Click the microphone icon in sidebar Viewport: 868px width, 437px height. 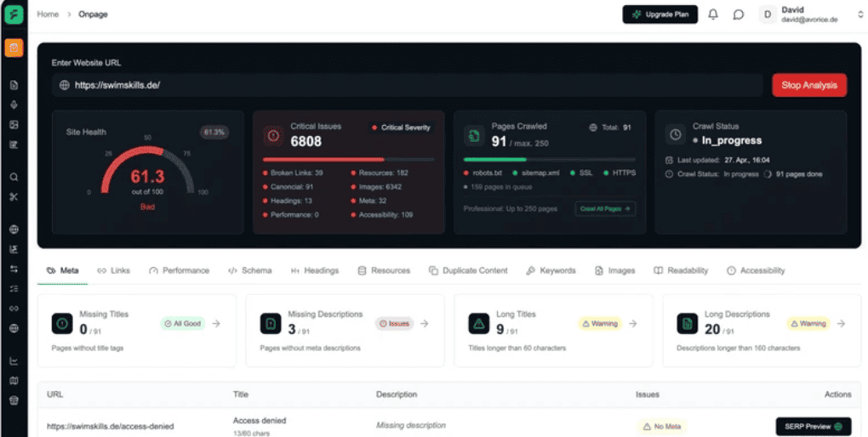tap(14, 105)
